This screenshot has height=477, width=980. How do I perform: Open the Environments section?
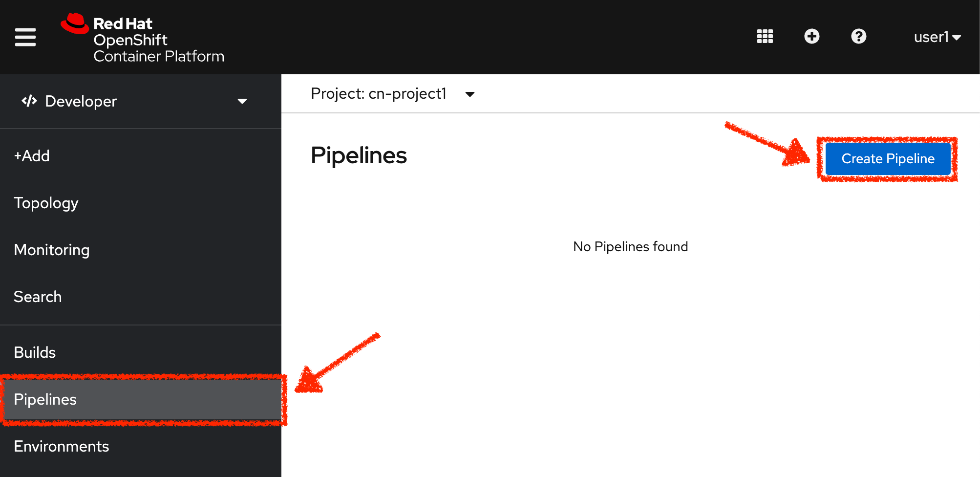[61, 446]
